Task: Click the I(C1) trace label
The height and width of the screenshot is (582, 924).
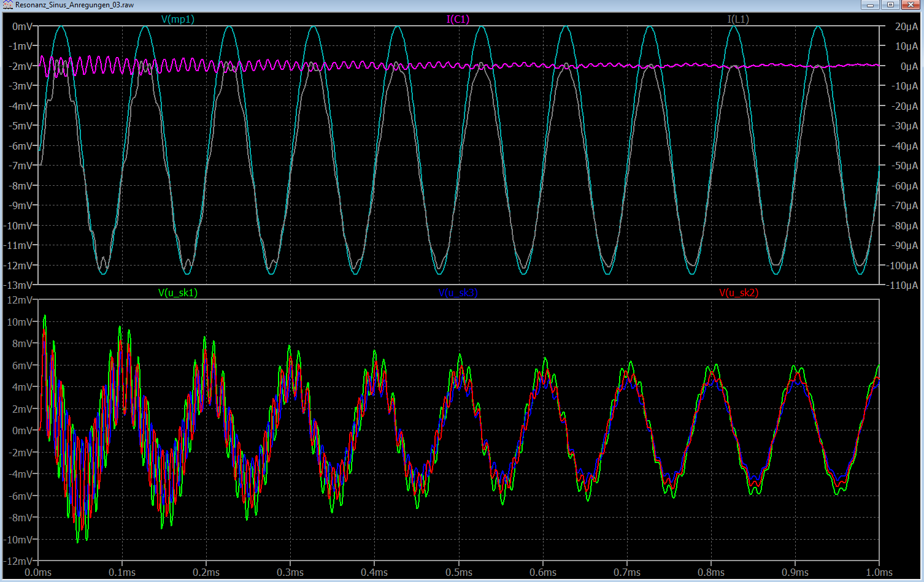Action: (x=458, y=19)
